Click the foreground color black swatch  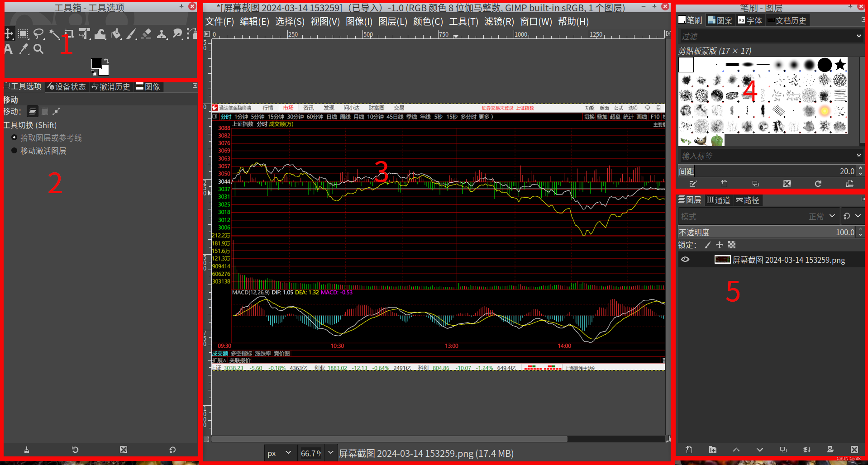[x=96, y=63]
